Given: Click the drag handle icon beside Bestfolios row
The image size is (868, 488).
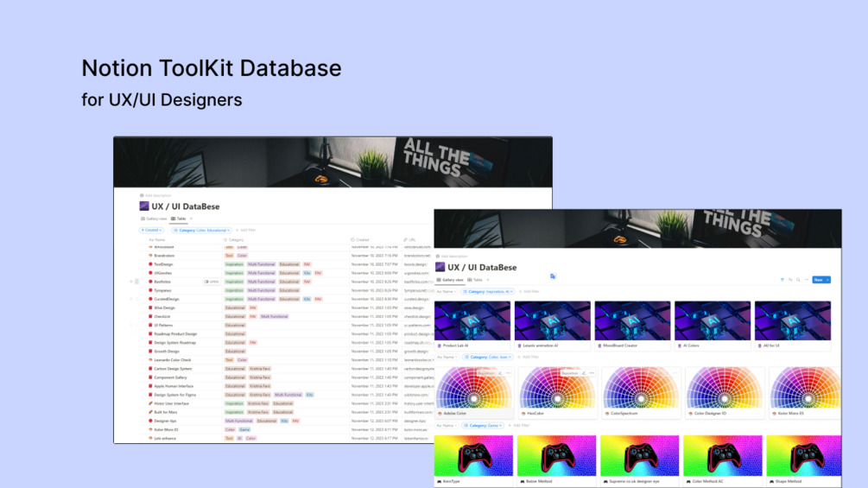Looking at the screenshot, I should [136, 282].
